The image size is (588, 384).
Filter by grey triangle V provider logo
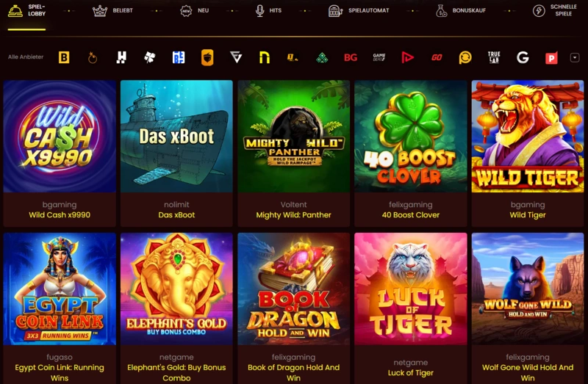pos(236,57)
